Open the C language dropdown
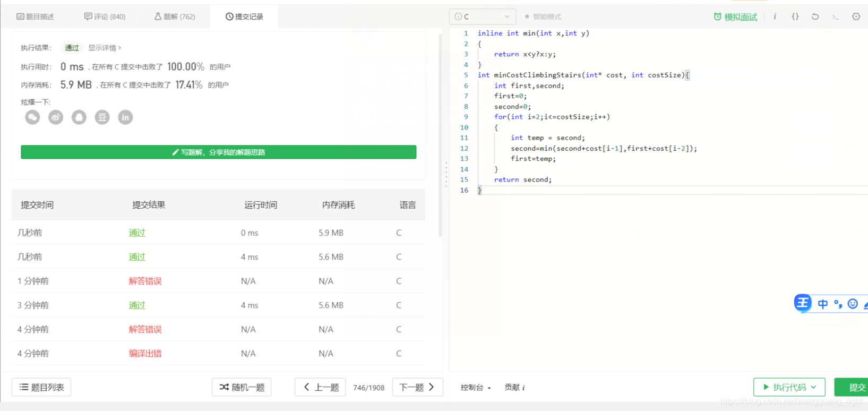The image size is (868, 411). [483, 16]
